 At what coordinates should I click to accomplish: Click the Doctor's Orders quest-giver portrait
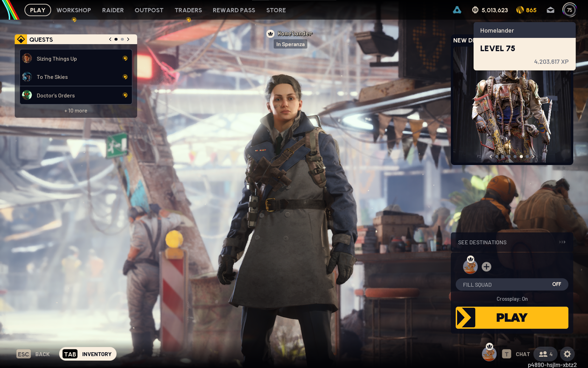tap(27, 95)
